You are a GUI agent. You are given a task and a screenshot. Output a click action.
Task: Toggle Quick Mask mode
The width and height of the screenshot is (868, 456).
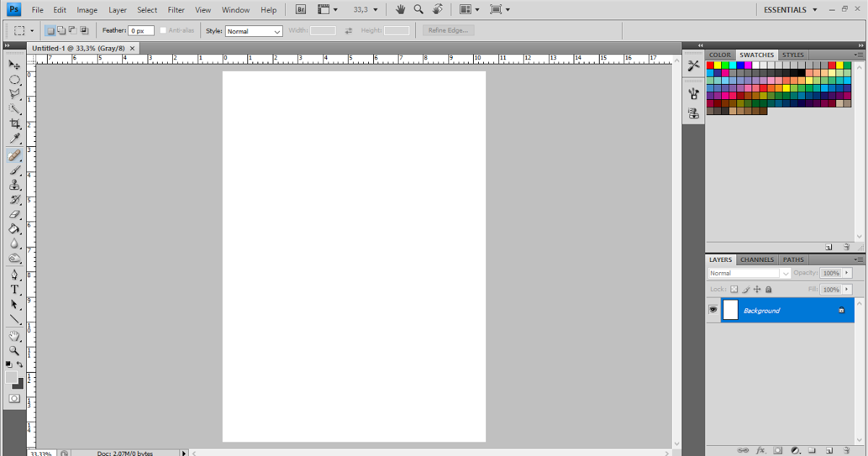coord(14,398)
